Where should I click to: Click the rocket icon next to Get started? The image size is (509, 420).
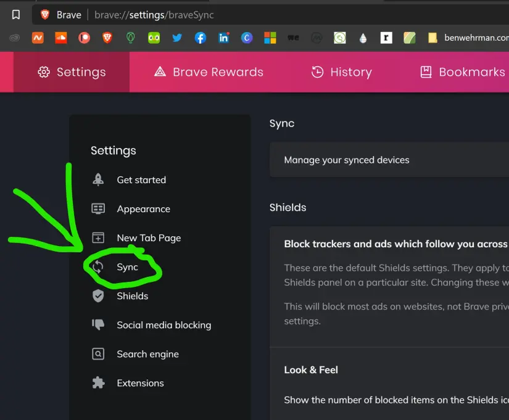point(98,180)
